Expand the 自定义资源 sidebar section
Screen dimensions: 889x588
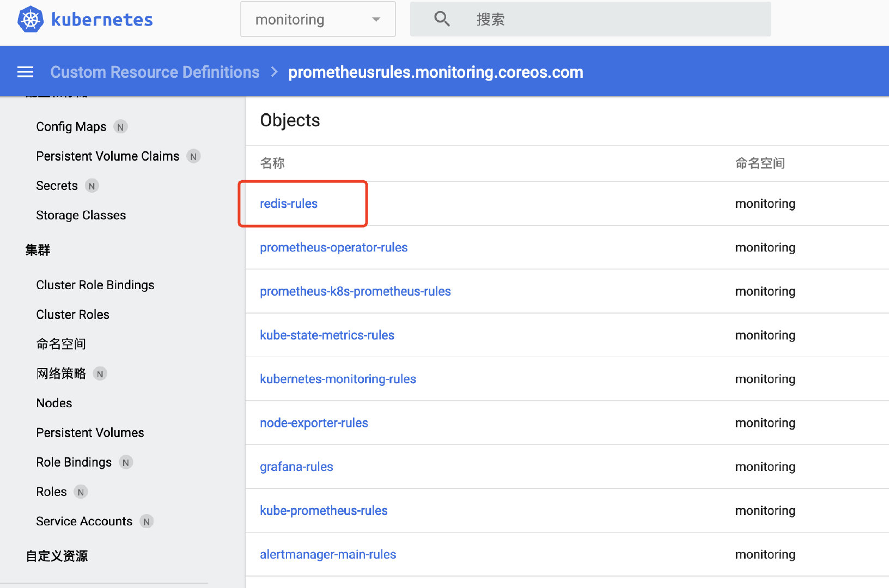(x=56, y=556)
